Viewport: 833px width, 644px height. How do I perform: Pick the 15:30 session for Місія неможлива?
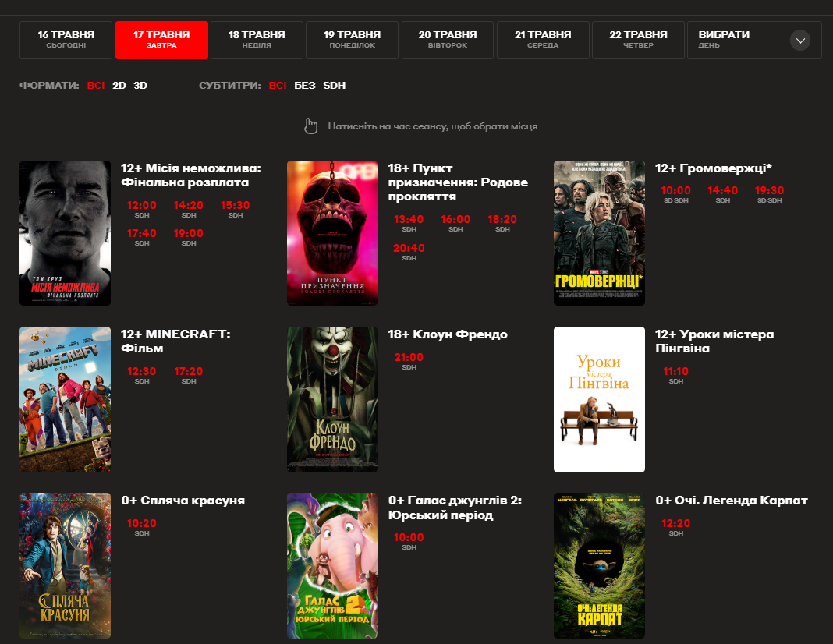[236, 209]
